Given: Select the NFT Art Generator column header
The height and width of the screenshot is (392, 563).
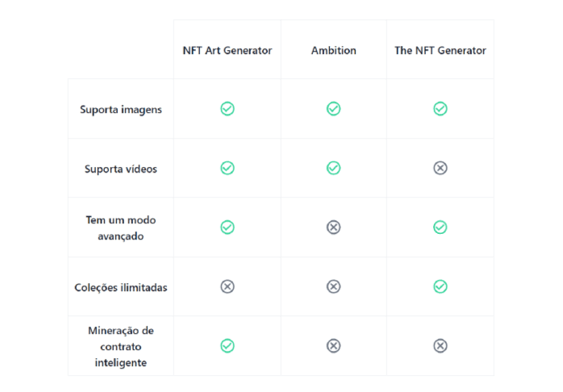Looking at the screenshot, I should (x=227, y=50).
